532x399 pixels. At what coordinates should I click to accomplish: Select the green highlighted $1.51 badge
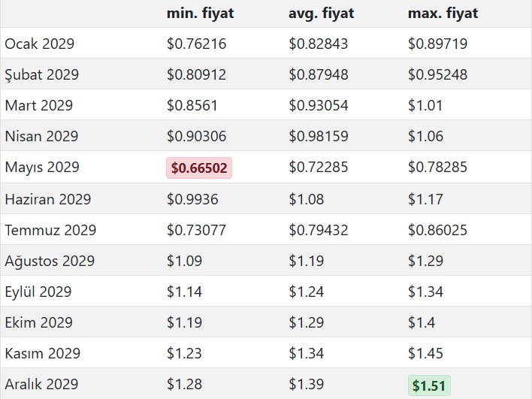click(x=429, y=385)
